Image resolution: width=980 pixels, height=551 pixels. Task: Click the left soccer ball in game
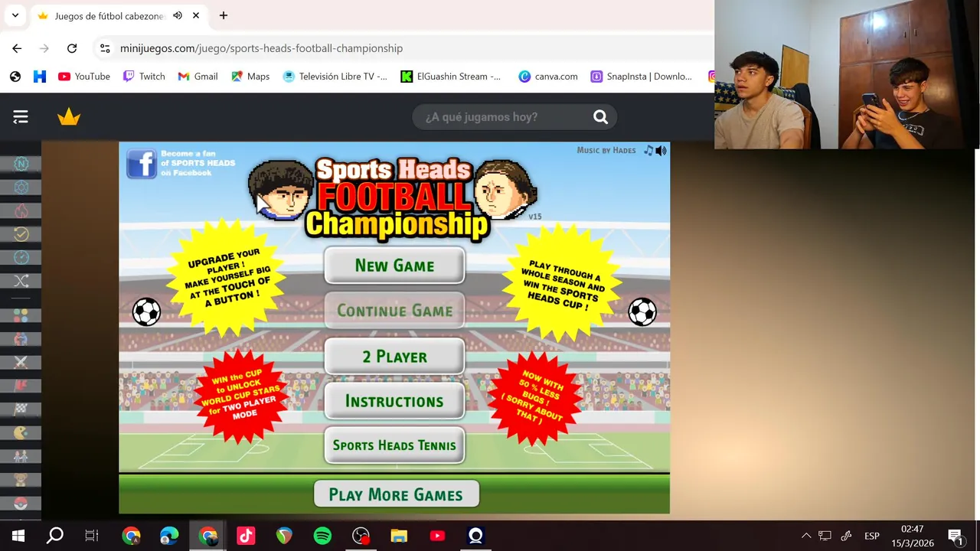click(146, 312)
